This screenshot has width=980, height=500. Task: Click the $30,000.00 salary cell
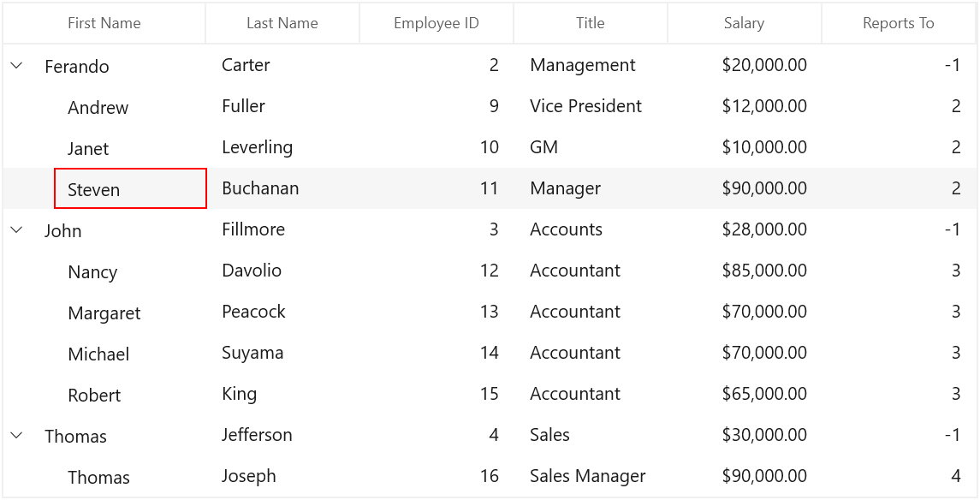click(x=745, y=435)
